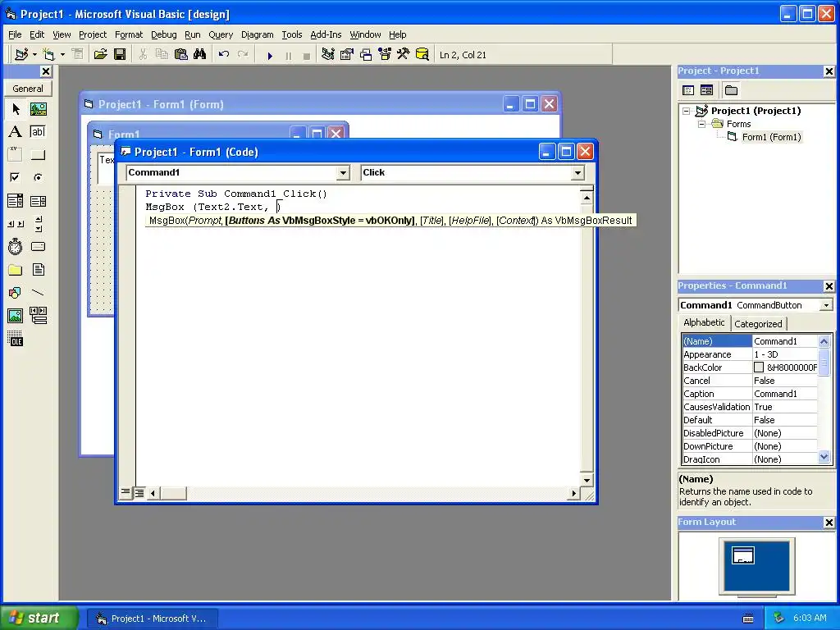Switch to Procedure View in code window
This screenshot has height=630, width=840.
pyautogui.click(x=126, y=492)
